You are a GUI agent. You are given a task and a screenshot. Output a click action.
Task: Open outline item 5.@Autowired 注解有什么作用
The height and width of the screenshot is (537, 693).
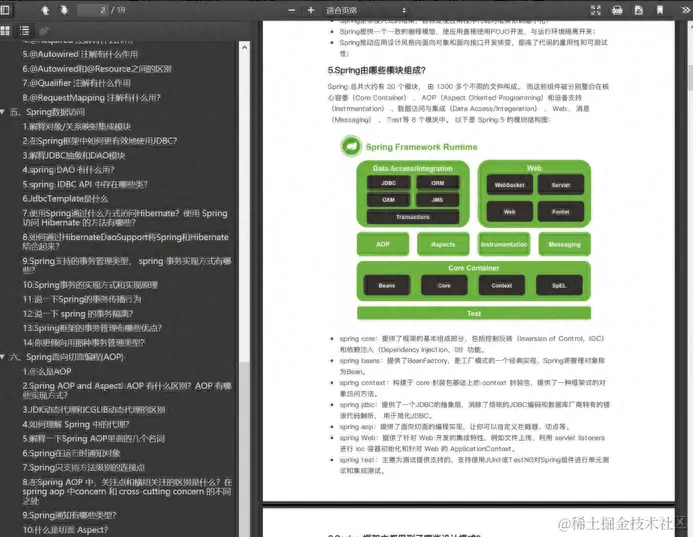80,54
